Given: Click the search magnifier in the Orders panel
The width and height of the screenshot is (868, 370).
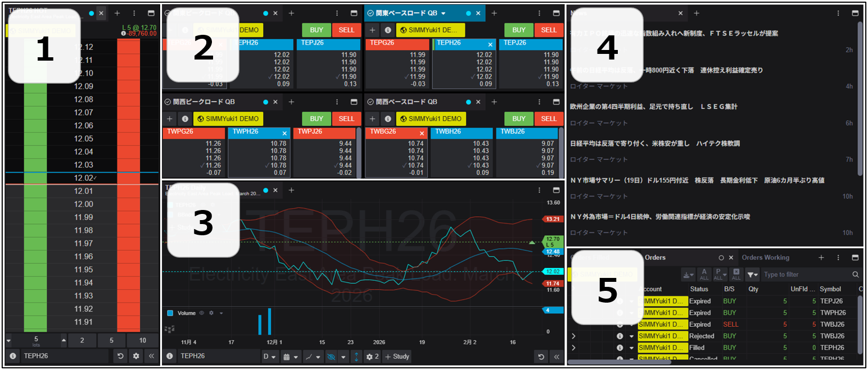Looking at the screenshot, I should pyautogui.click(x=857, y=275).
